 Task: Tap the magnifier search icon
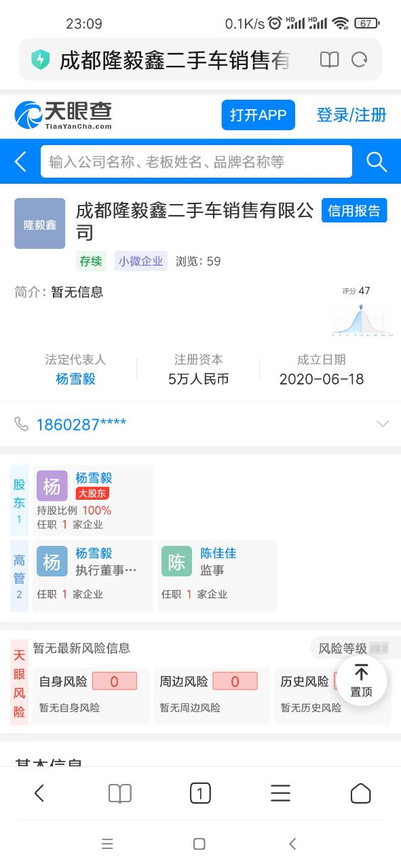(377, 161)
